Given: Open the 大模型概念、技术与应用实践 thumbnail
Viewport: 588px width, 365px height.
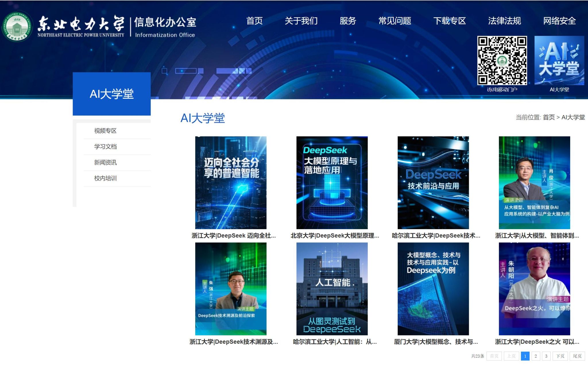Looking at the screenshot, I should (433, 289).
